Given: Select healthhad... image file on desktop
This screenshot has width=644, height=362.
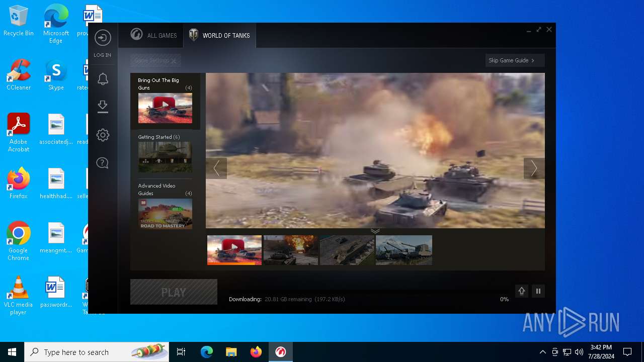Looking at the screenshot, I should (x=56, y=184).
